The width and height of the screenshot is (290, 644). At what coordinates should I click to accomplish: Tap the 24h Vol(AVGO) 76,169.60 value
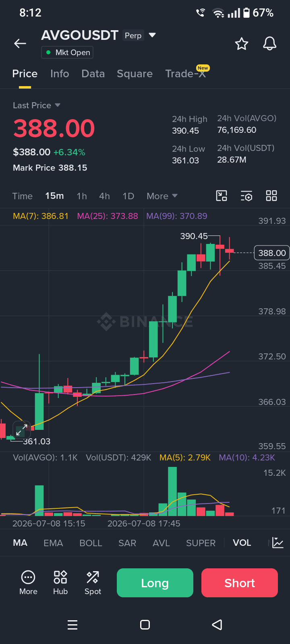[237, 130]
